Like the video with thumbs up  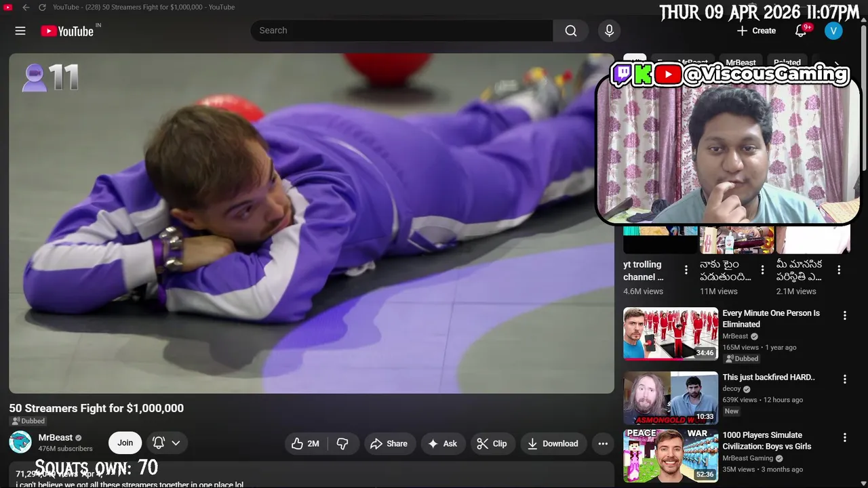[305, 444]
